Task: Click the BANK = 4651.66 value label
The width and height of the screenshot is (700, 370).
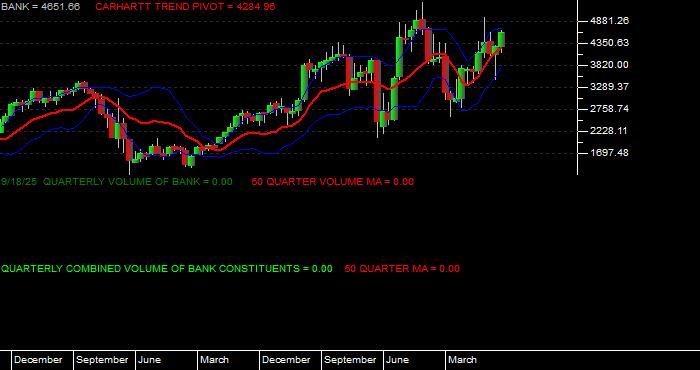Action: 40,7
